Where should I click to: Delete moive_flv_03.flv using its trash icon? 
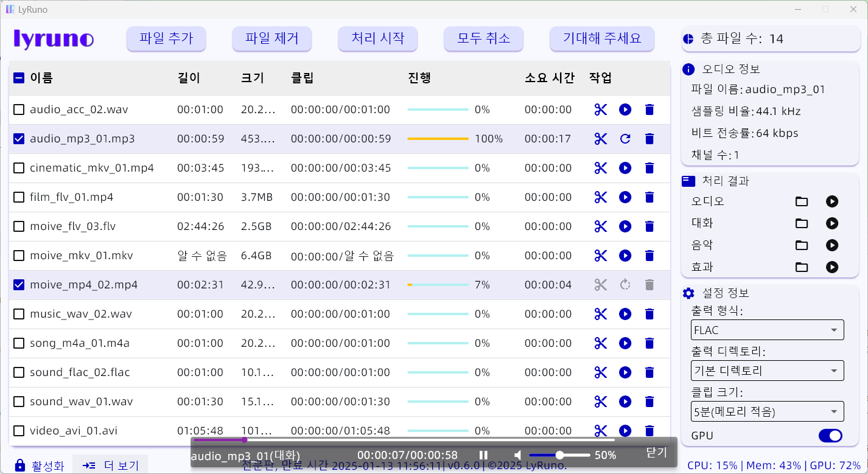(x=649, y=226)
